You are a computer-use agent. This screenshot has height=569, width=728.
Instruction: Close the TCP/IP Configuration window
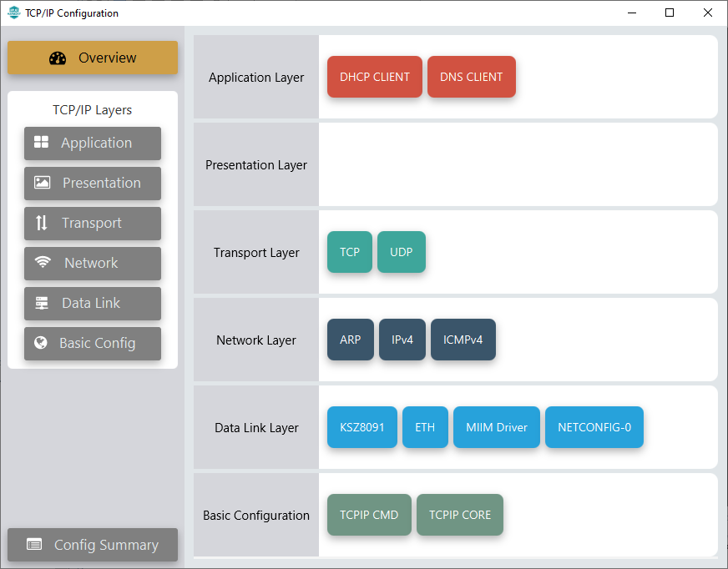click(x=708, y=13)
